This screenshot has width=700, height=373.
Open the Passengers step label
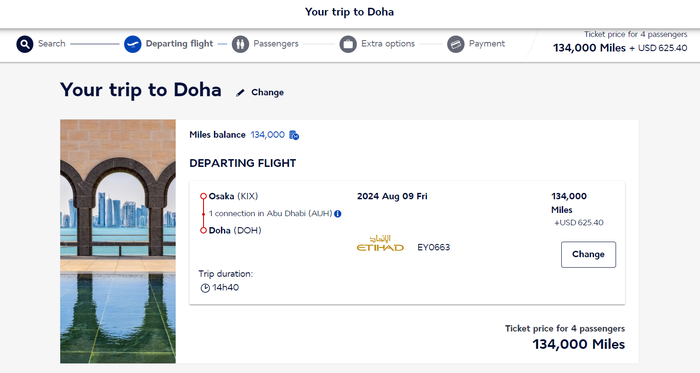[x=276, y=44]
